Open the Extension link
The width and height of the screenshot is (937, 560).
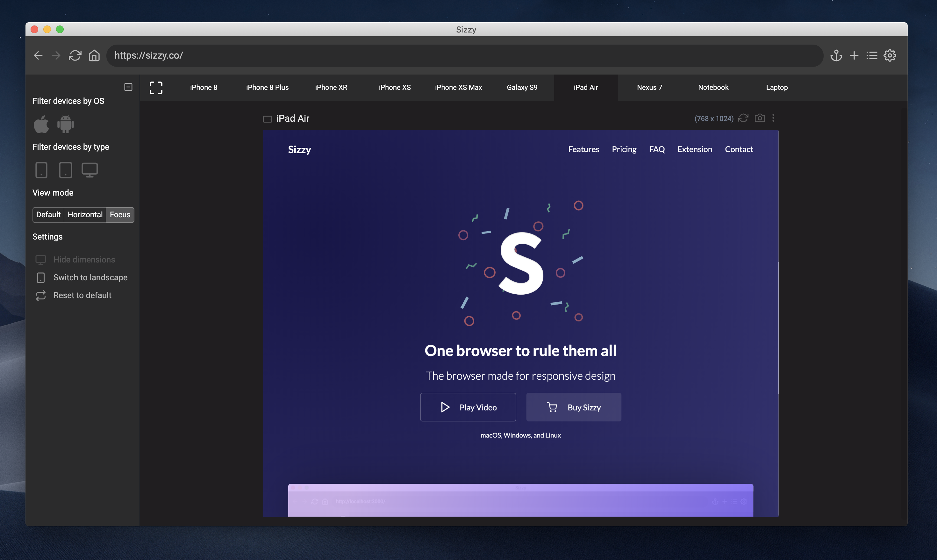695,149
